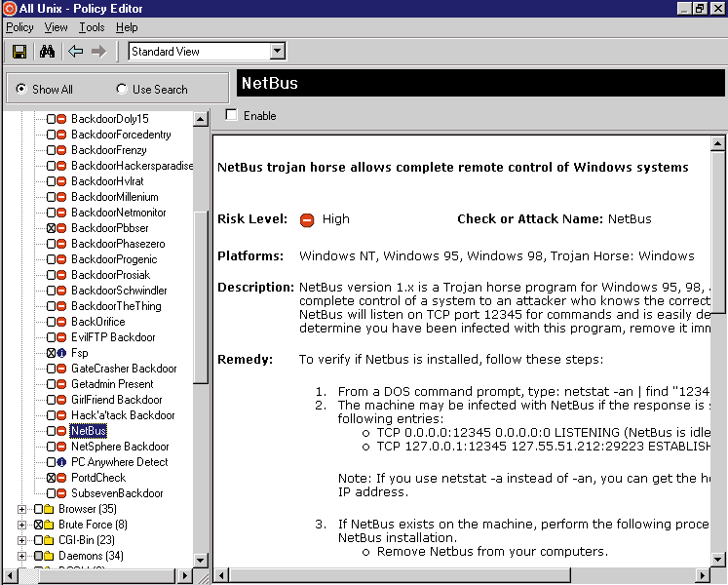728x585 pixels.
Task: Open the Help menu
Action: tap(127, 27)
